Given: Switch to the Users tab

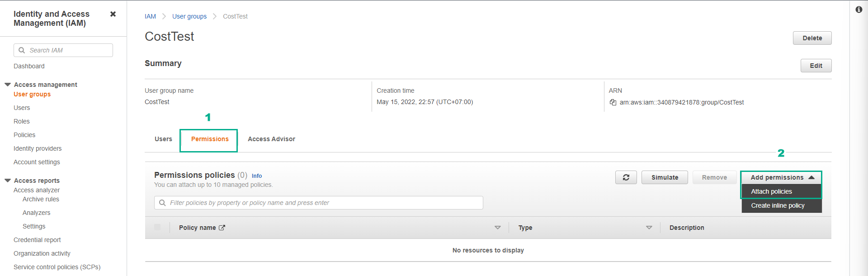Looking at the screenshot, I should coord(163,139).
